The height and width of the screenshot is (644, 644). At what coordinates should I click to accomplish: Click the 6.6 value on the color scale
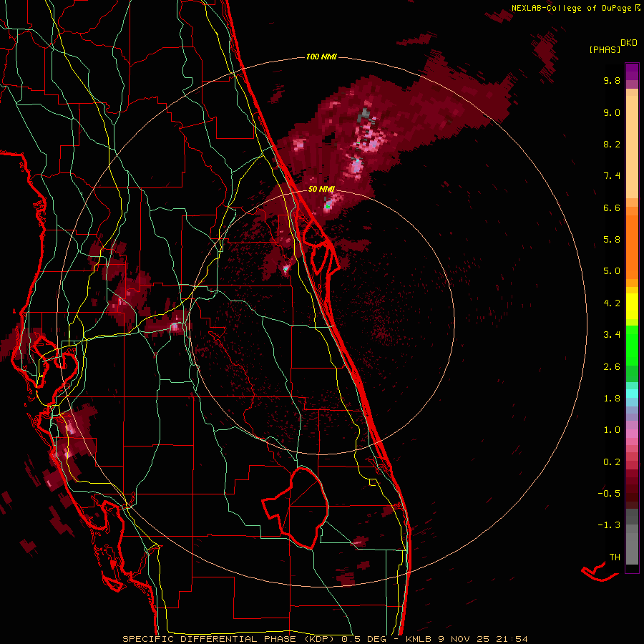point(612,208)
